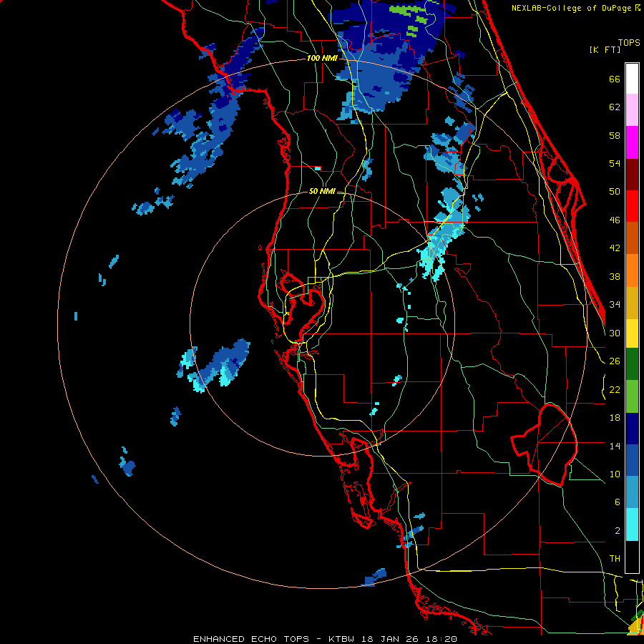Select the magenta legend swatch
This screenshot has height=644, width=644.
[x=632, y=142]
